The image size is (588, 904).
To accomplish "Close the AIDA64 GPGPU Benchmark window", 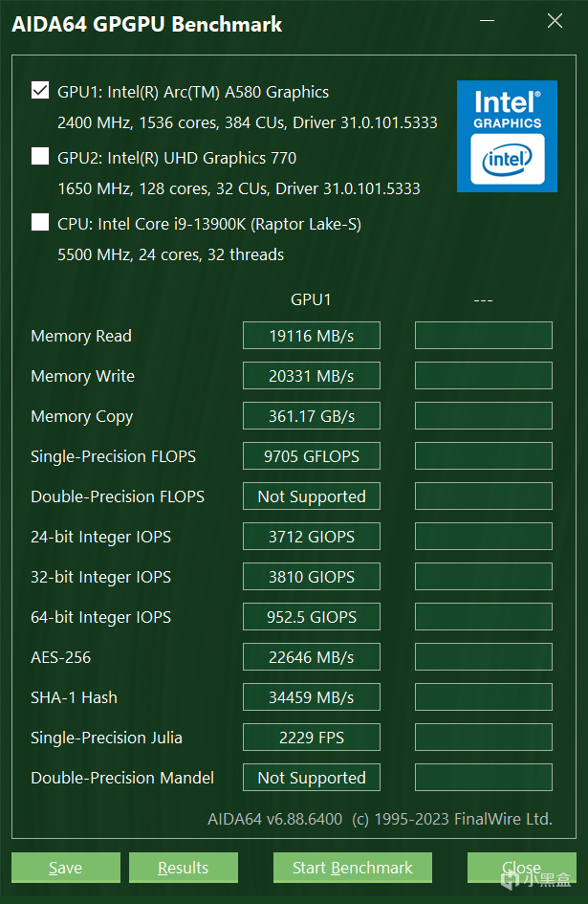I will [x=554, y=21].
